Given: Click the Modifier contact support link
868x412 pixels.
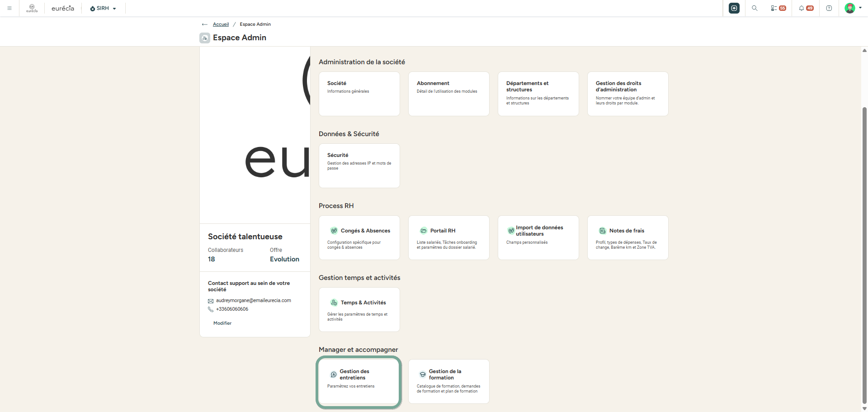Looking at the screenshot, I should coord(222,323).
